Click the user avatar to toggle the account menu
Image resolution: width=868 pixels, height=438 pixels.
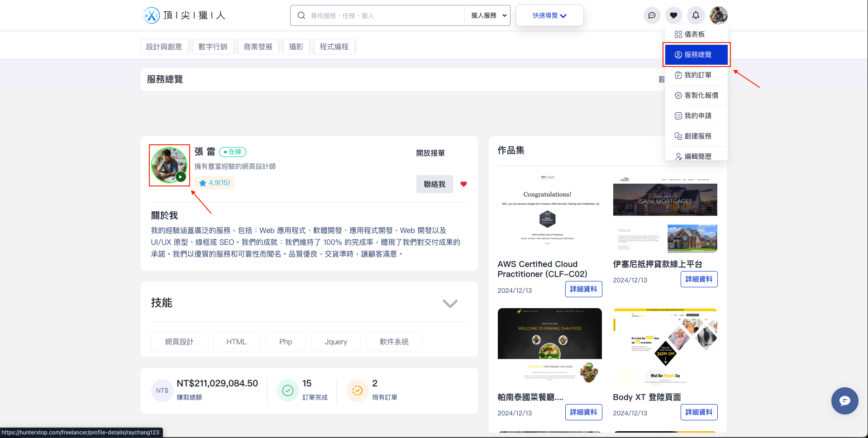click(x=719, y=15)
